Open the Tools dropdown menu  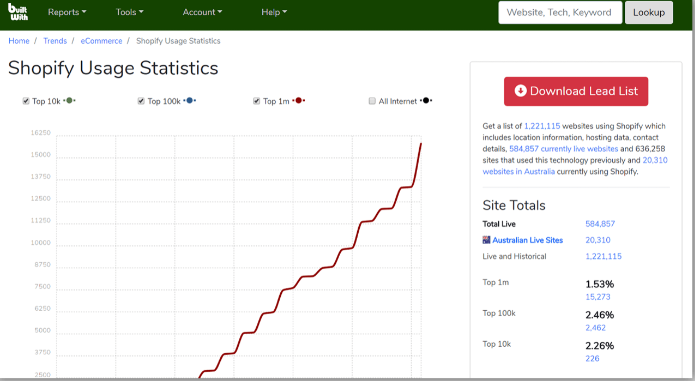coord(129,12)
